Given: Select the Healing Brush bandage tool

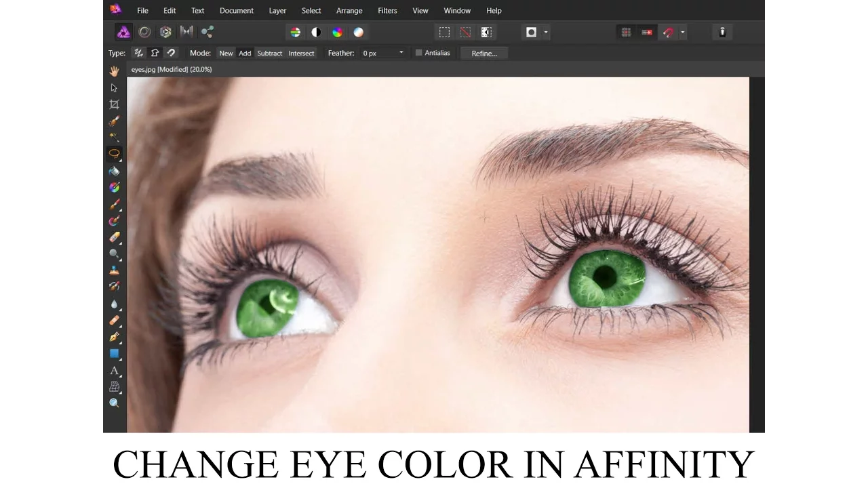Looking at the screenshot, I should coord(114,320).
